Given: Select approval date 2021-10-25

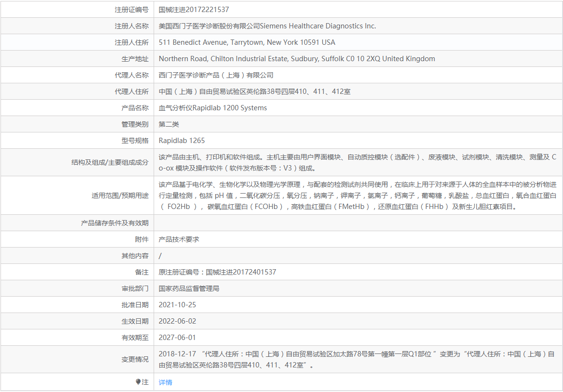Looking at the screenshot, I should point(177,305).
